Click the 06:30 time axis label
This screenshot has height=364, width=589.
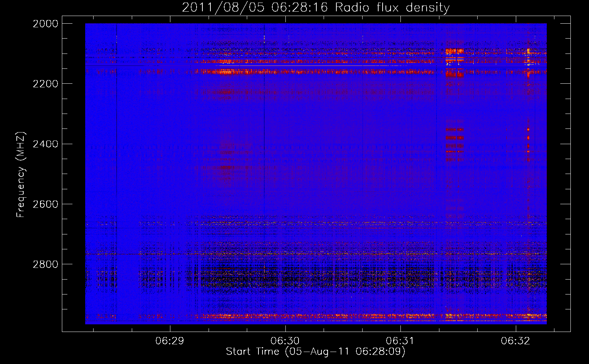285,341
